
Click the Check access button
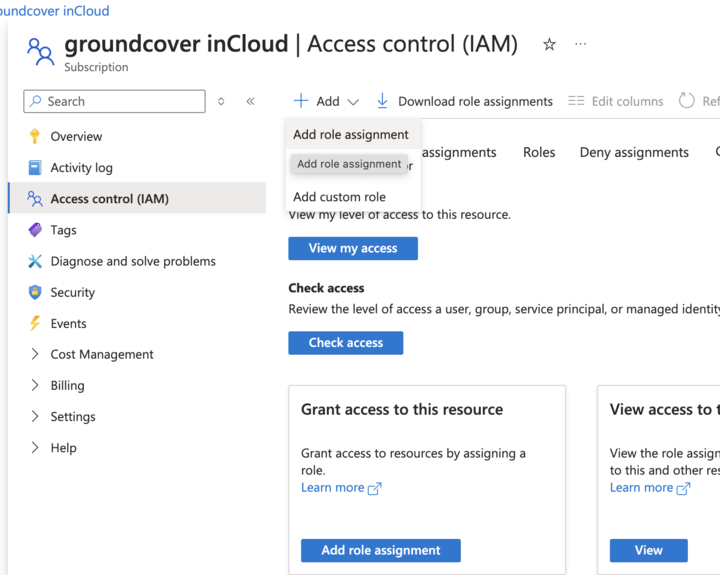point(345,343)
